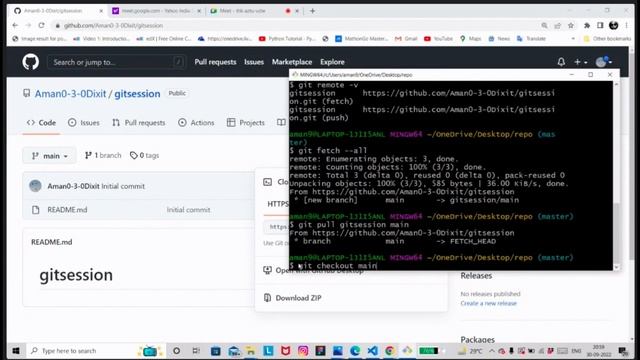Screen dimensions: 640x360
Task: Go to Issues in header
Action: pyautogui.click(x=254, y=62)
